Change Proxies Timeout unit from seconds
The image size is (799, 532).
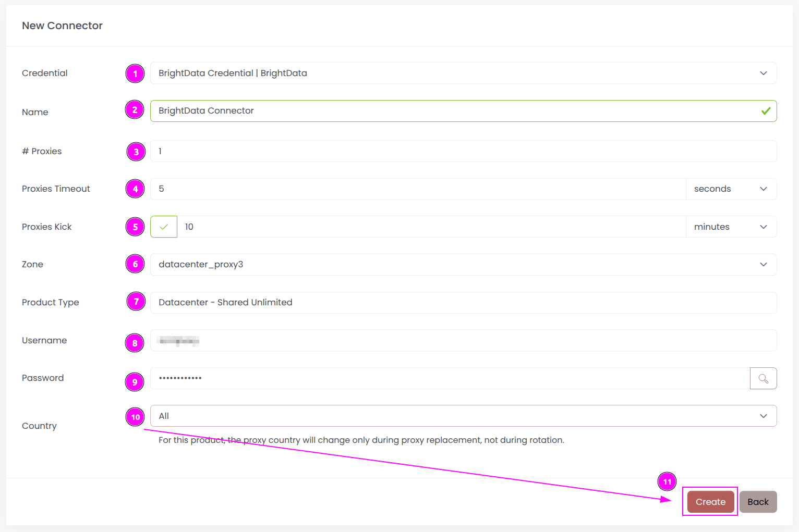(x=731, y=189)
